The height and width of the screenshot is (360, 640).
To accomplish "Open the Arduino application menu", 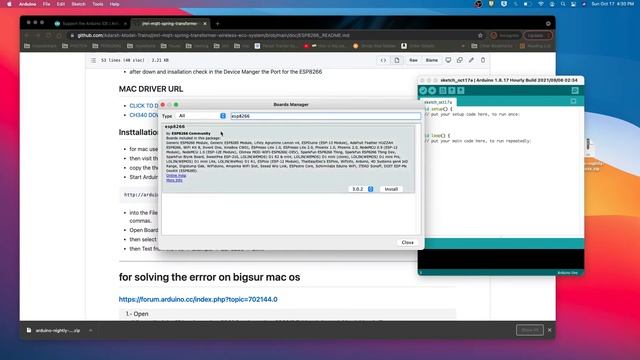I will point(28,4).
